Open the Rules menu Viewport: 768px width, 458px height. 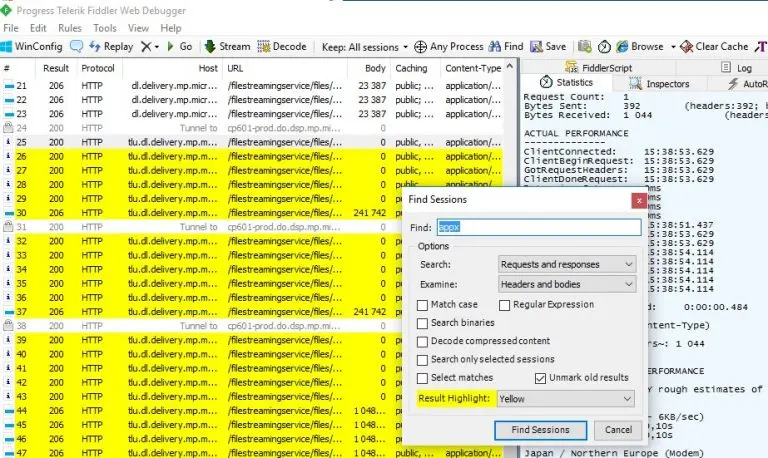[70, 28]
